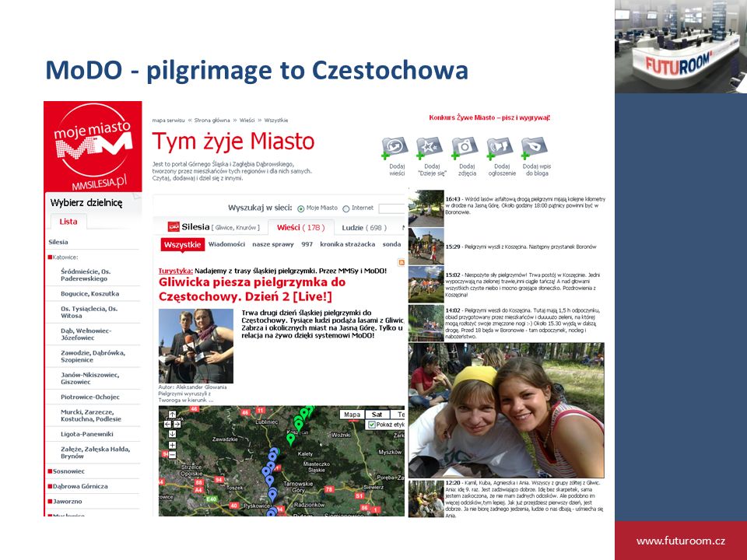This screenshot has height=560, width=747.
Task: Expand the Jaworzno district group
Action: click(65, 502)
